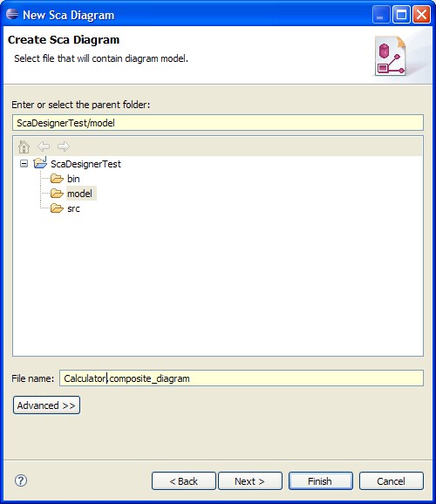436x504 pixels.
Task: Select the src folder label
Action: pyautogui.click(x=73, y=208)
